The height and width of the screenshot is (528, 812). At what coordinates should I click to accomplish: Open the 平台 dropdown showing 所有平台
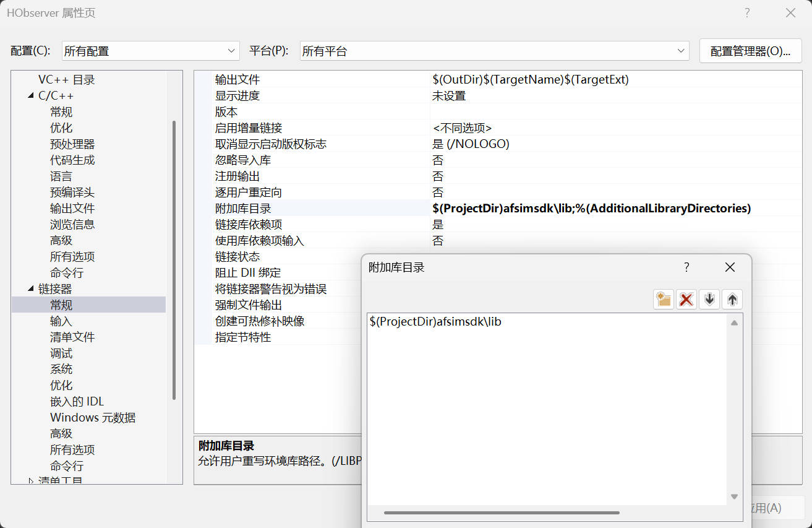point(494,51)
